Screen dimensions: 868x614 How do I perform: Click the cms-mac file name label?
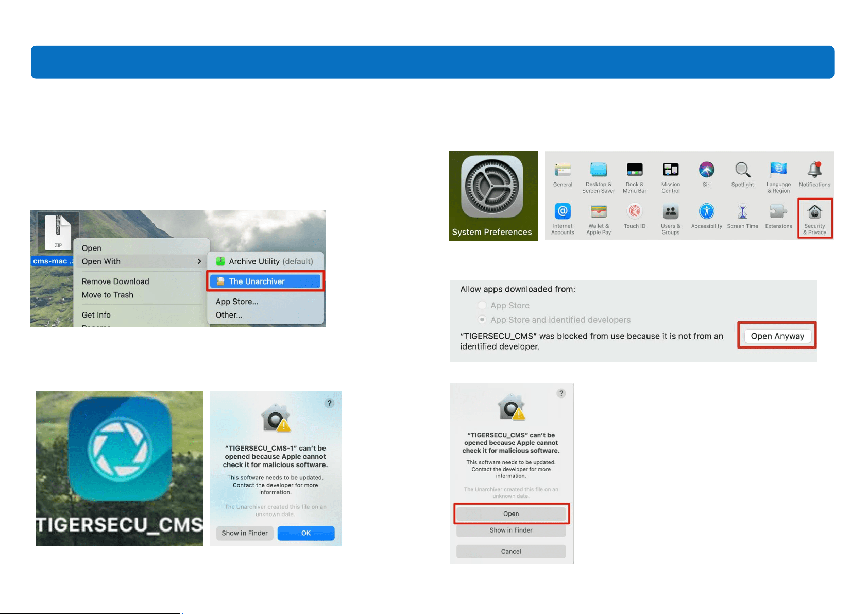(x=53, y=261)
